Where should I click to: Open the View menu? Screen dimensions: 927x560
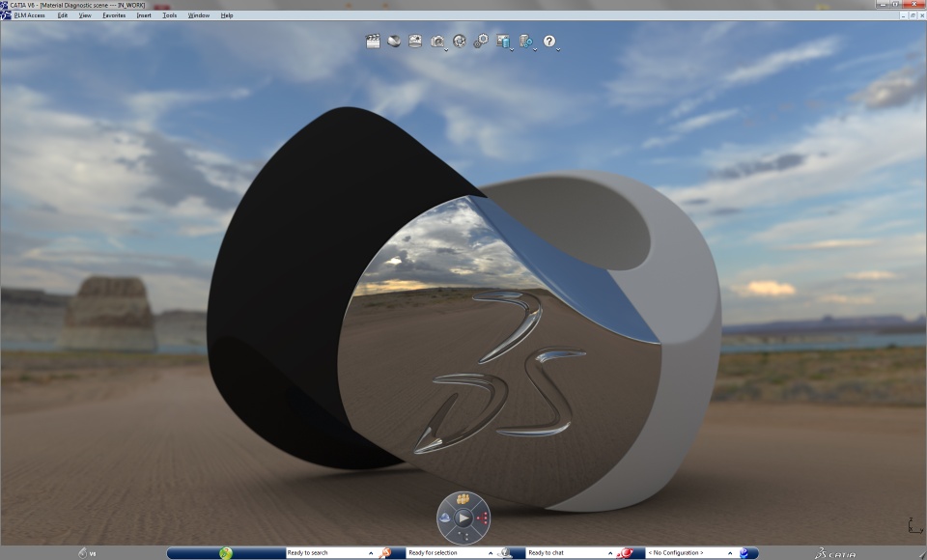point(85,15)
